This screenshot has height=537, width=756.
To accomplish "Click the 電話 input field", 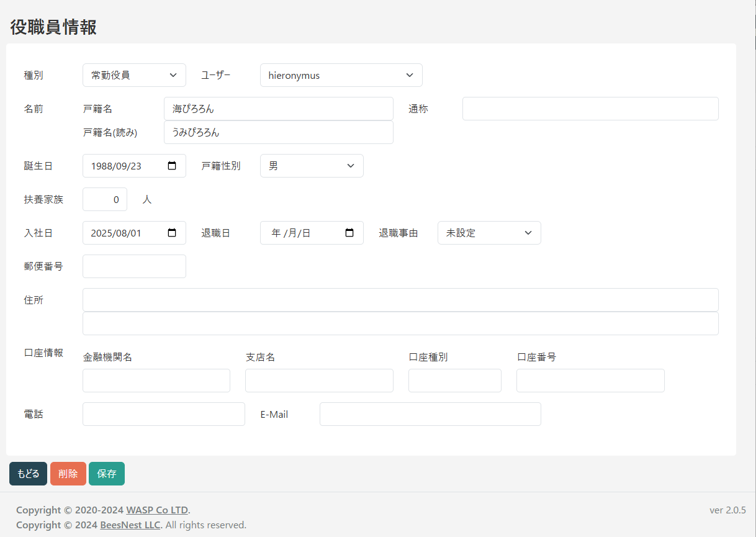I will point(164,414).
